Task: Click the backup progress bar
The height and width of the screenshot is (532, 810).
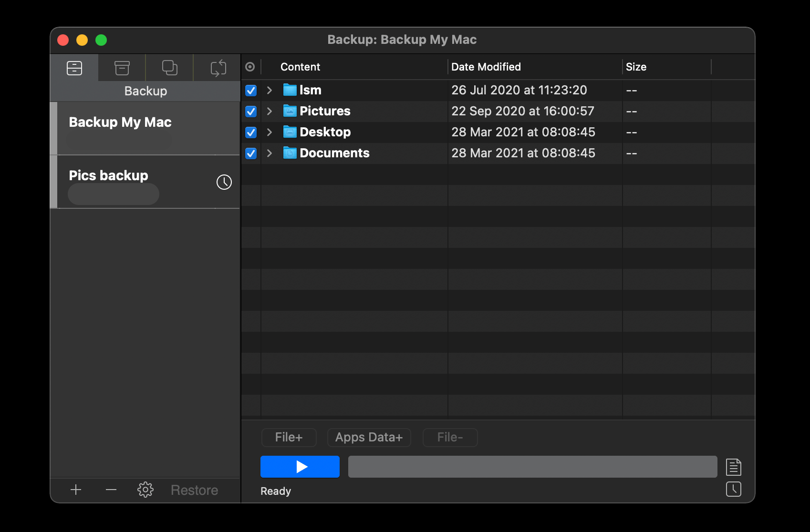Action: 532,467
